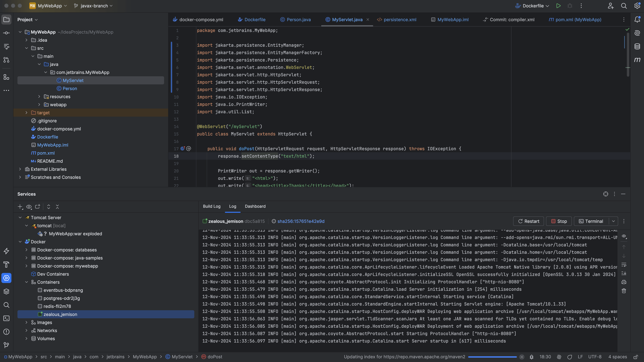Image resolution: width=644 pixels, height=362 pixels.
Task: Open the Services tool window icon
Action: (x=6, y=278)
